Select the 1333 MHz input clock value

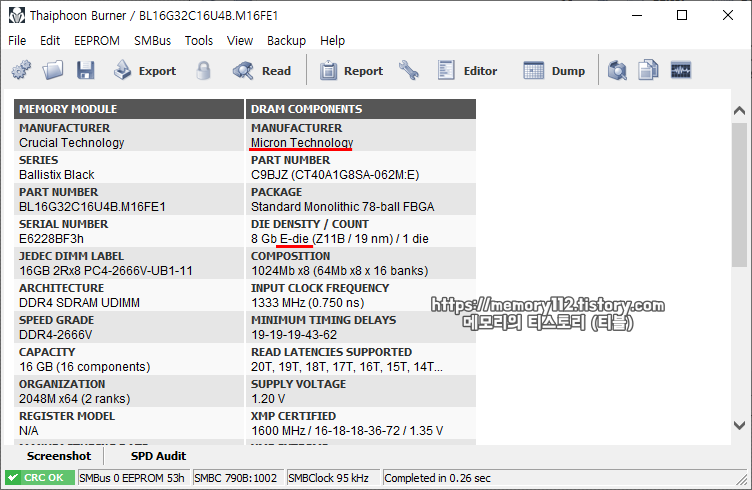click(x=307, y=303)
